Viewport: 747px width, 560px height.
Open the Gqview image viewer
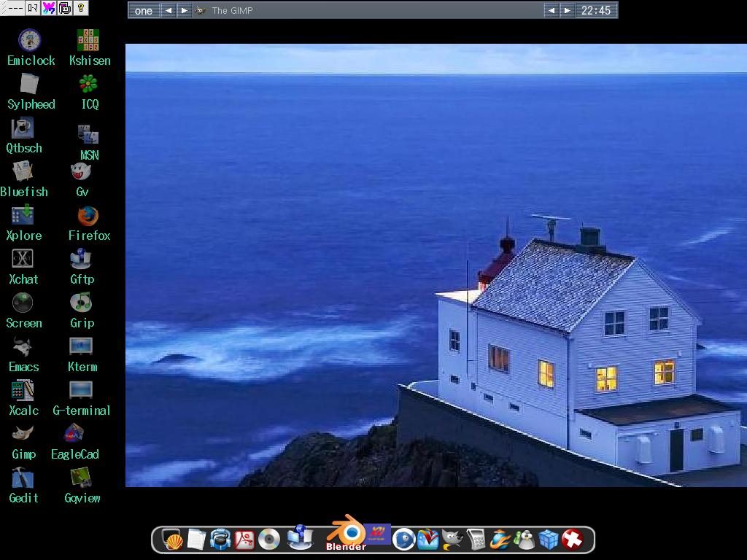coord(80,476)
